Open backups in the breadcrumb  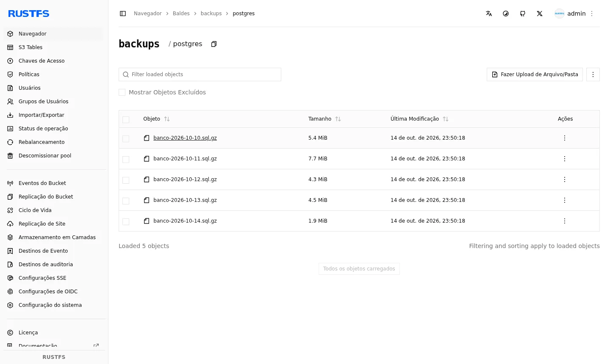click(x=211, y=14)
